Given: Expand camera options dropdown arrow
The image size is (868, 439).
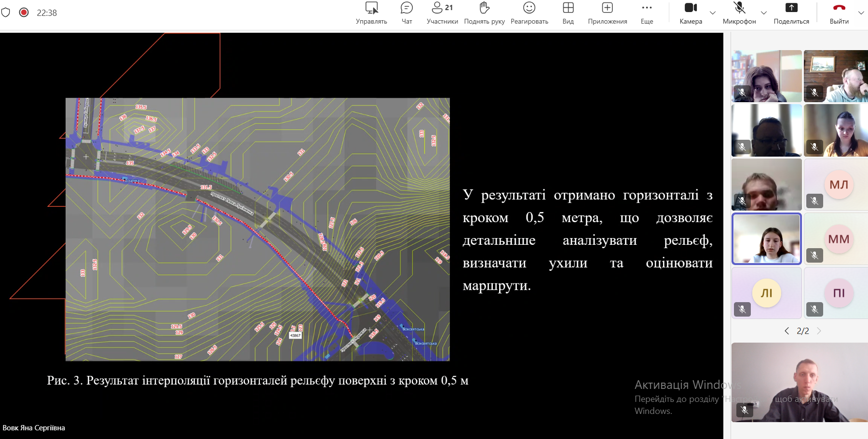Looking at the screenshot, I should pyautogui.click(x=713, y=13).
